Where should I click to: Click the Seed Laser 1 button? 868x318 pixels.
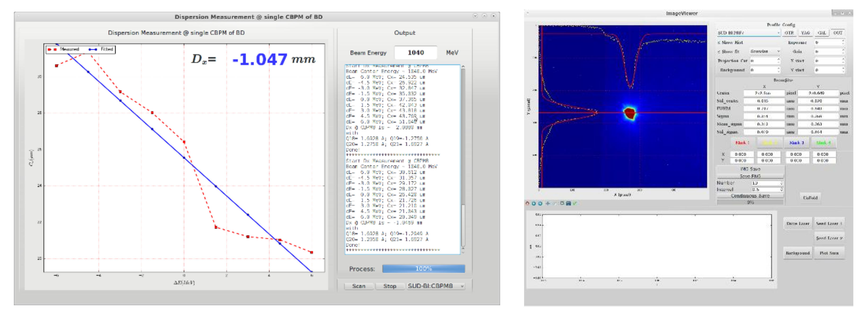[x=829, y=224]
